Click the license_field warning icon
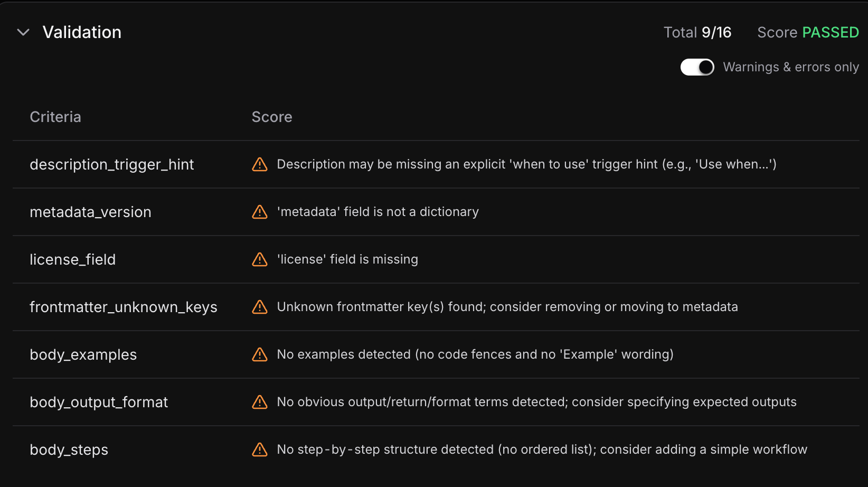 [259, 259]
